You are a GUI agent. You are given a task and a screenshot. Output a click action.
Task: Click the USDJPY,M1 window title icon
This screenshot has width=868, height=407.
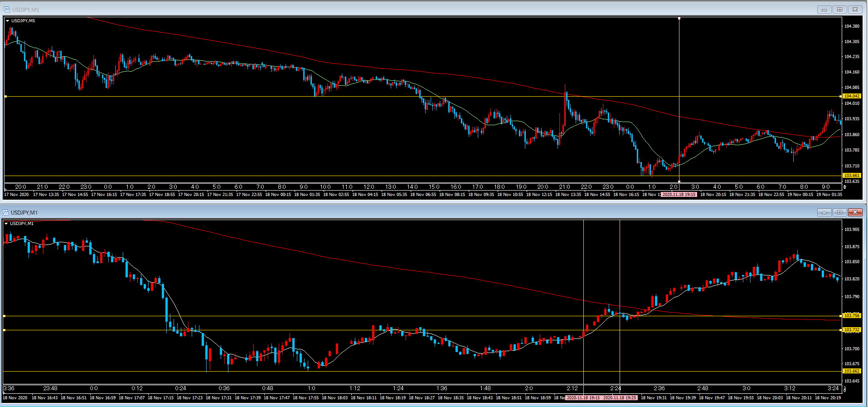pyautogui.click(x=5, y=212)
